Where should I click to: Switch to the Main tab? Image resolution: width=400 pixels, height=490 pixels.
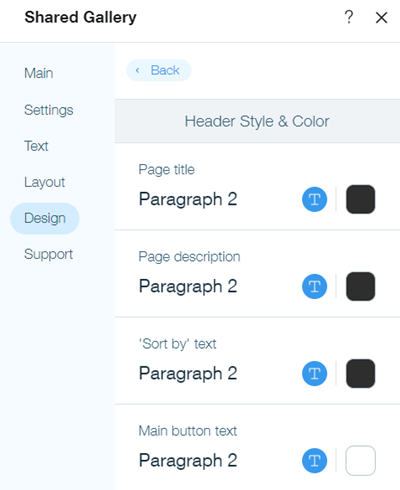39,73
